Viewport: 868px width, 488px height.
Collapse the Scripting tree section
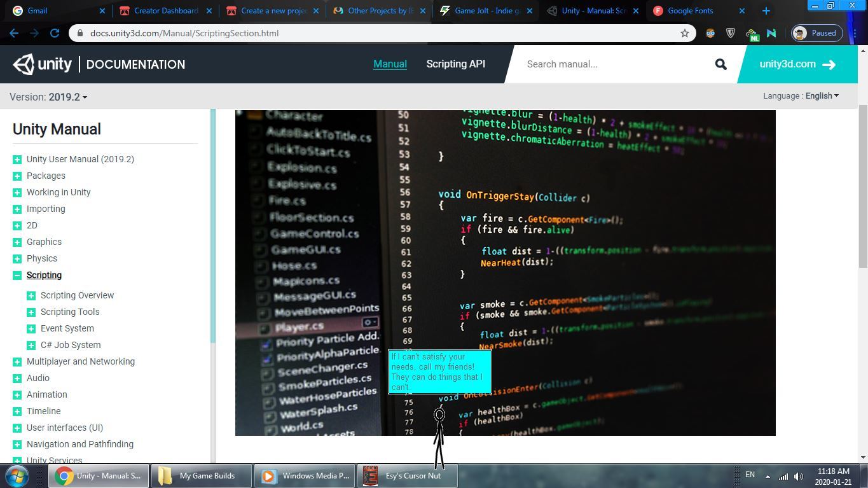point(17,275)
